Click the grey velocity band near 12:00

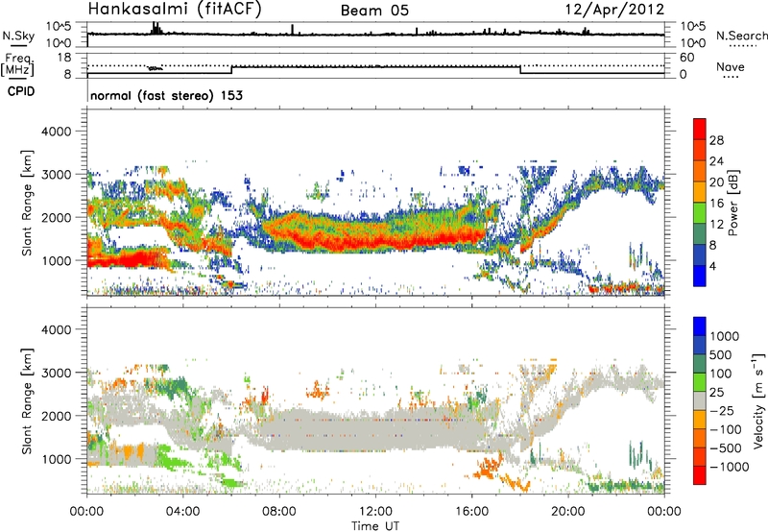[375, 431]
